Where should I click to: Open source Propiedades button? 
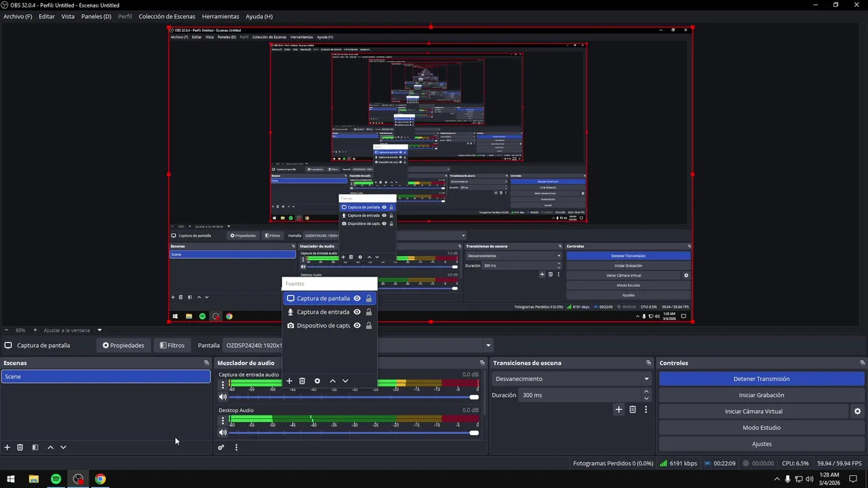(x=123, y=345)
